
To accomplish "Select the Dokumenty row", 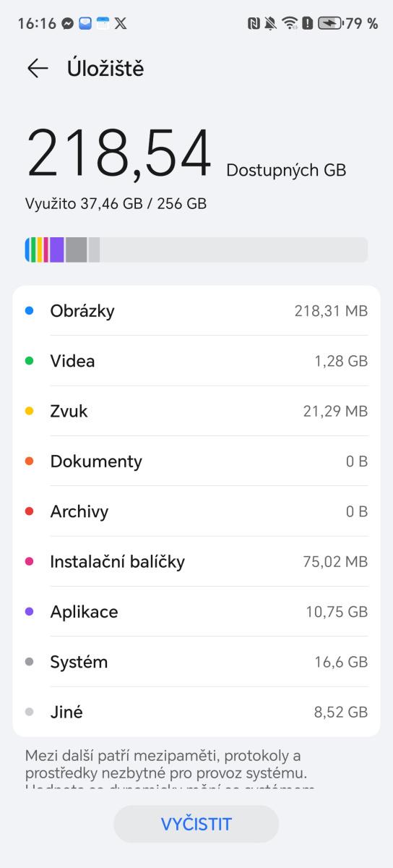I will point(196,461).
